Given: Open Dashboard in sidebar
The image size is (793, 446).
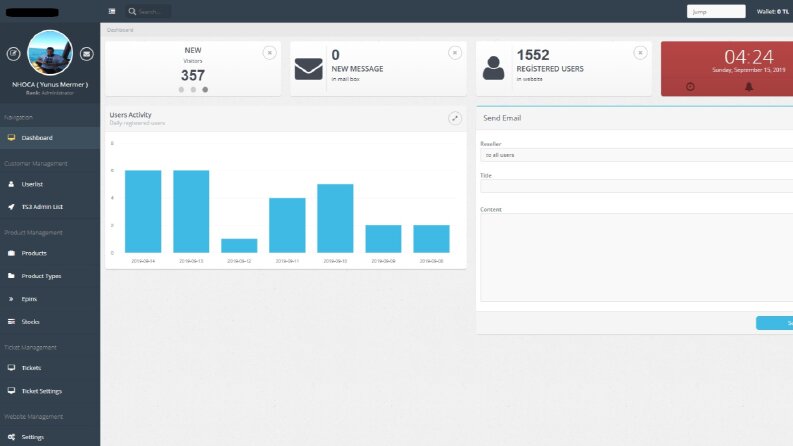Looking at the screenshot, I should tap(50, 138).
